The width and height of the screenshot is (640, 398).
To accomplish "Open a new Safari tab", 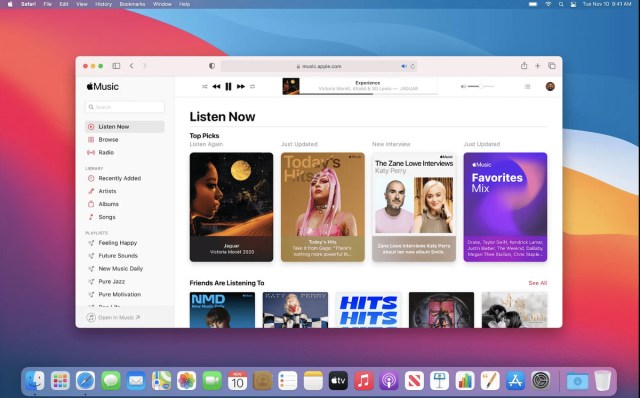I will coord(538,66).
